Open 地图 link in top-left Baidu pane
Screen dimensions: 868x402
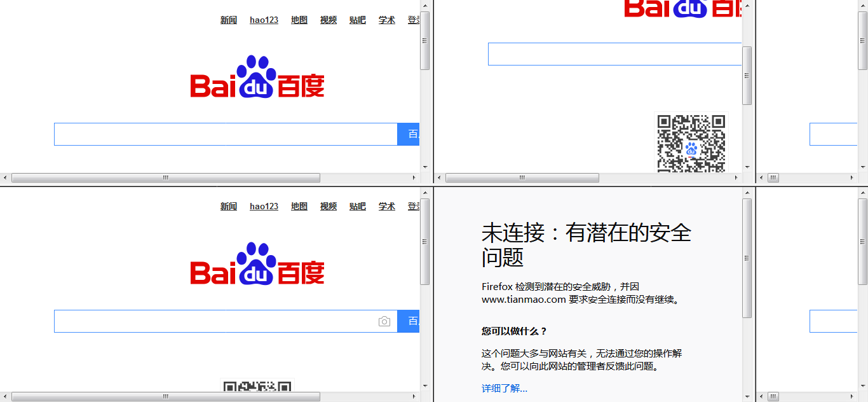click(x=299, y=20)
